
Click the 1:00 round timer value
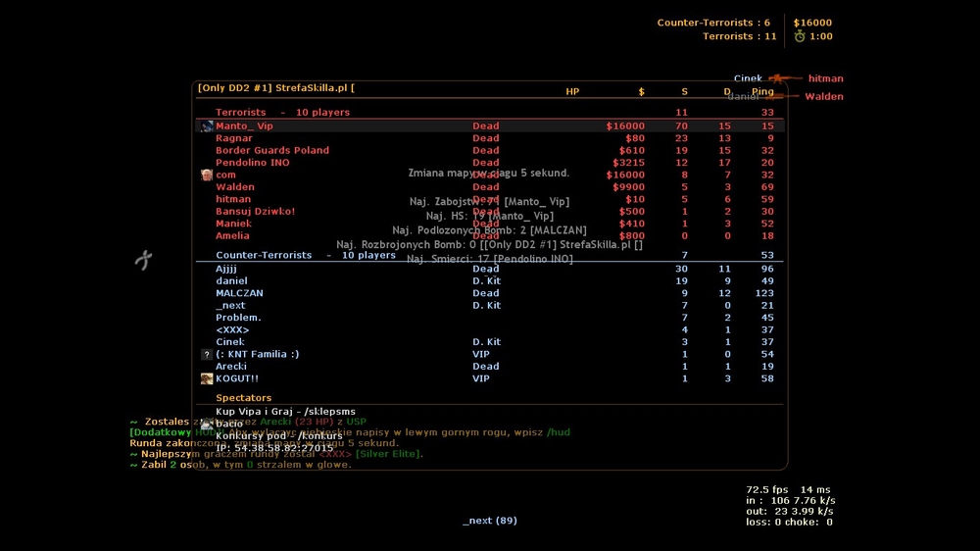point(821,36)
